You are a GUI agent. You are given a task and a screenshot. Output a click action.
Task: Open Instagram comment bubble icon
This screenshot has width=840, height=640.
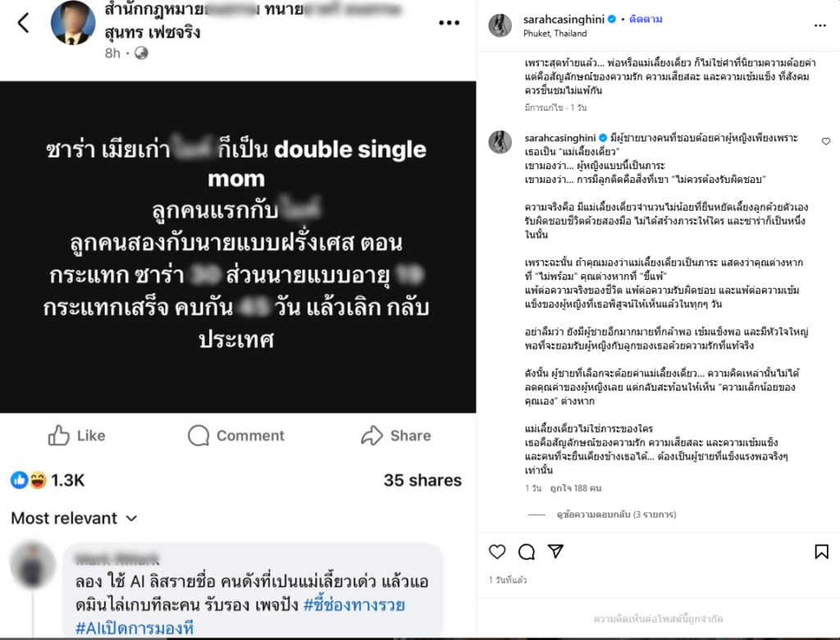[x=527, y=551]
